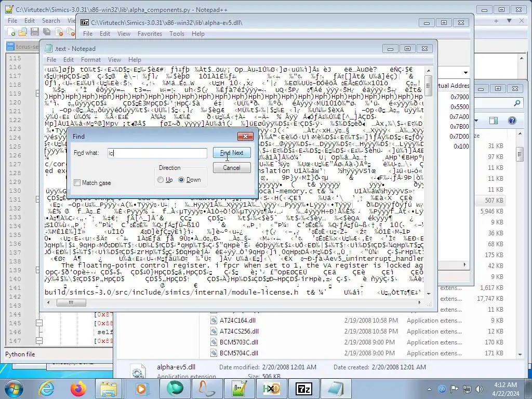
Task: Click Notepad scroll-right arrow
Action: [419, 302]
